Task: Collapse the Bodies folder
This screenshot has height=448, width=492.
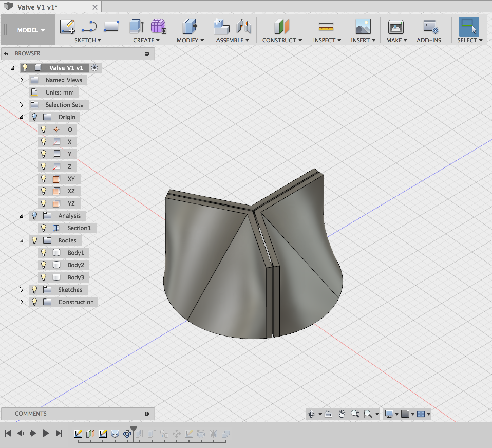Action: click(x=22, y=240)
